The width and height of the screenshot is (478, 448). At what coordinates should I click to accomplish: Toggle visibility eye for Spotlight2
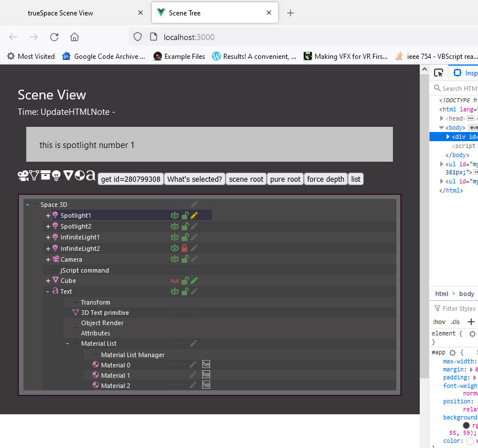coord(174,226)
